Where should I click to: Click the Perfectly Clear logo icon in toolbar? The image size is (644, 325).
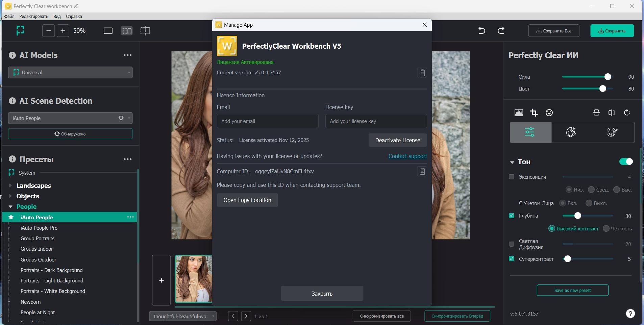pos(20,31)
